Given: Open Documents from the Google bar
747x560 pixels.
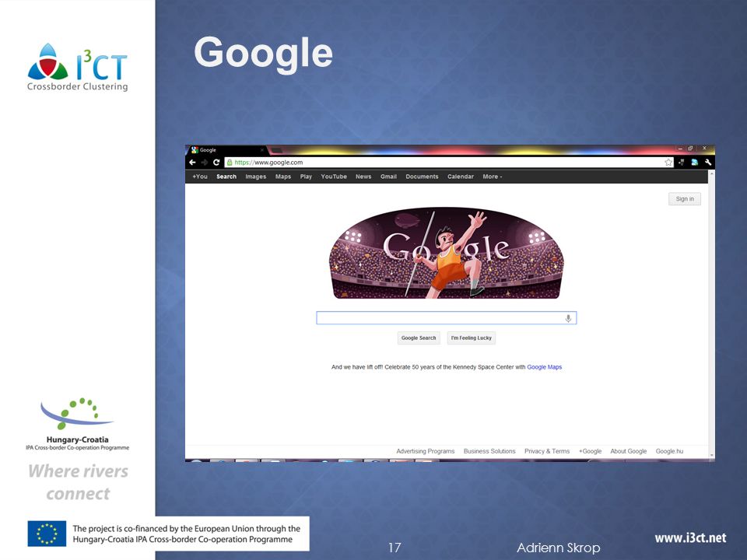Looking at the screenshot, I should pyautogui.click(x=422, y=177).
